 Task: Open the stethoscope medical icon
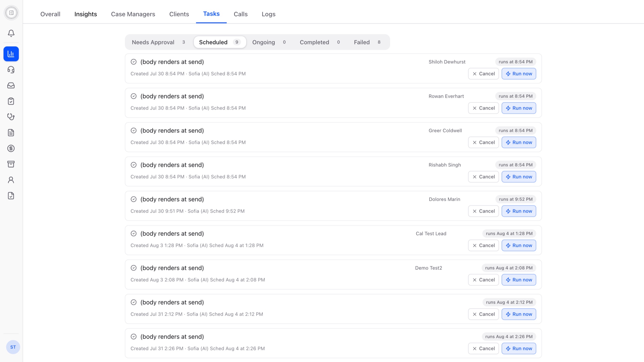11,117
